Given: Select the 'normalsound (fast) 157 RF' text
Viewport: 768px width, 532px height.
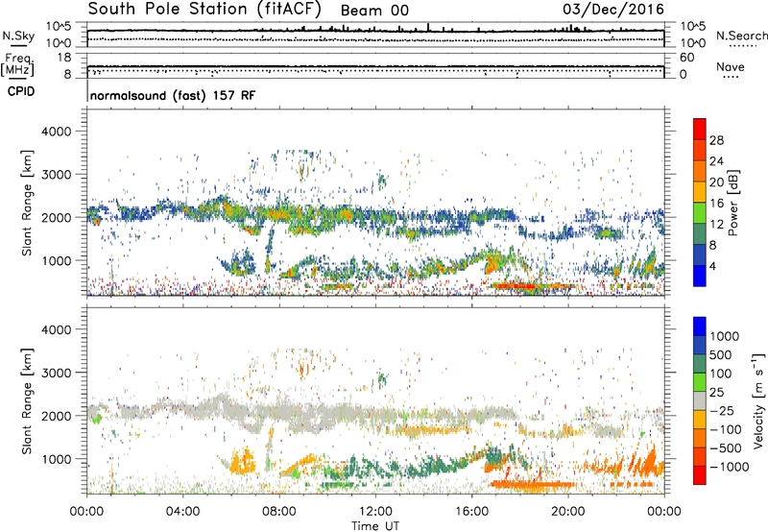Looking at the screenshot, I should pyautogui.click(x=173, y=95).
